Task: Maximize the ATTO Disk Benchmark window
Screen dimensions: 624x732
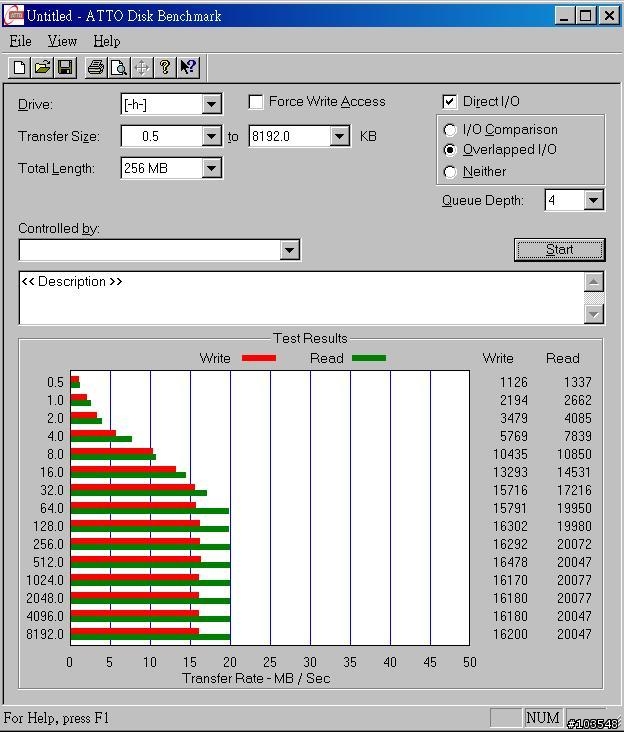Action: coord(585,16)
